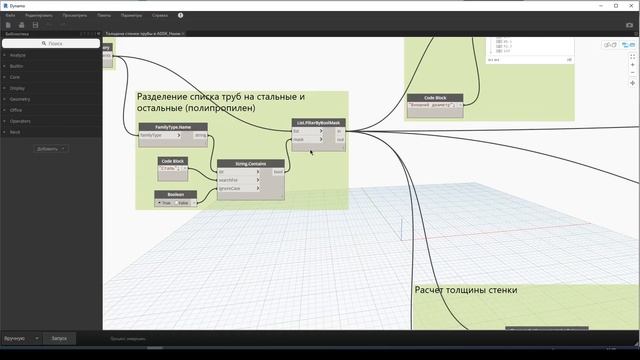Click the in output port of List.FilterByBoolMask
Image resolution: width=640 pixels, height=360 pixels.
(x=340, y=131)
